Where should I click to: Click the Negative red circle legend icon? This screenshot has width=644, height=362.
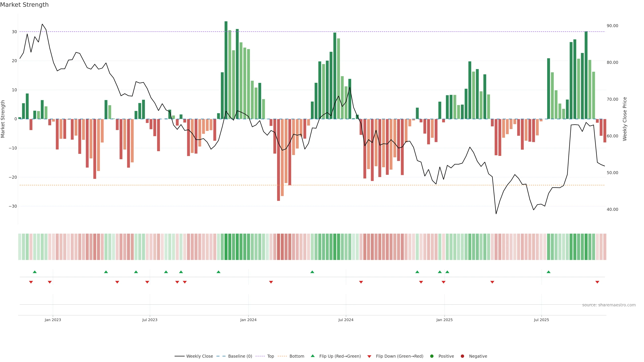point(462,356)
